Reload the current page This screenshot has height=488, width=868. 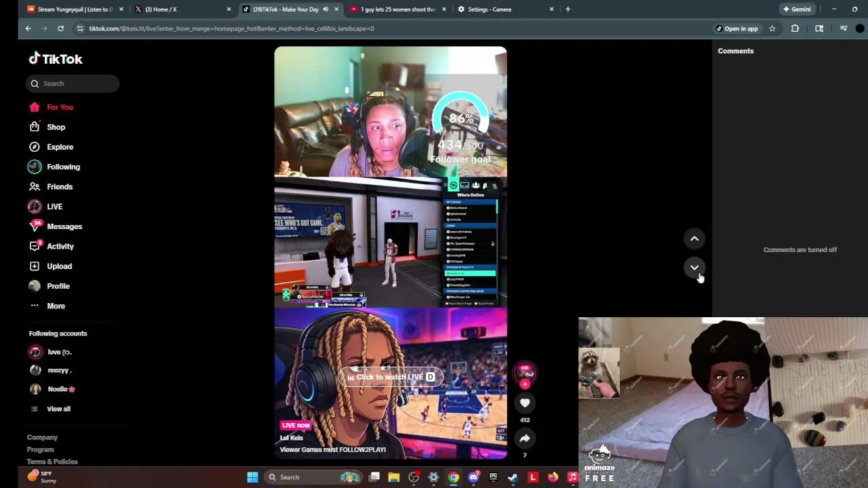pyautogui.click(x=60, y=28)
